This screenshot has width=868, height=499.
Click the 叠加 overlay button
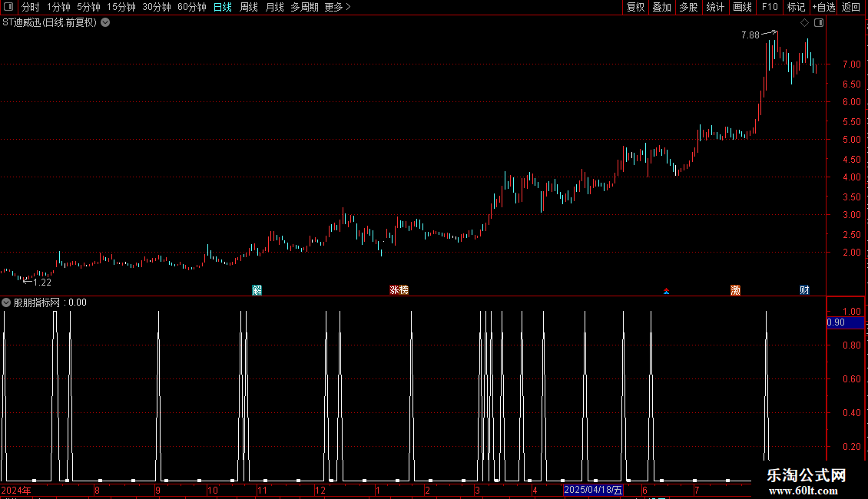pyautogui.click(x=662, y=7)
